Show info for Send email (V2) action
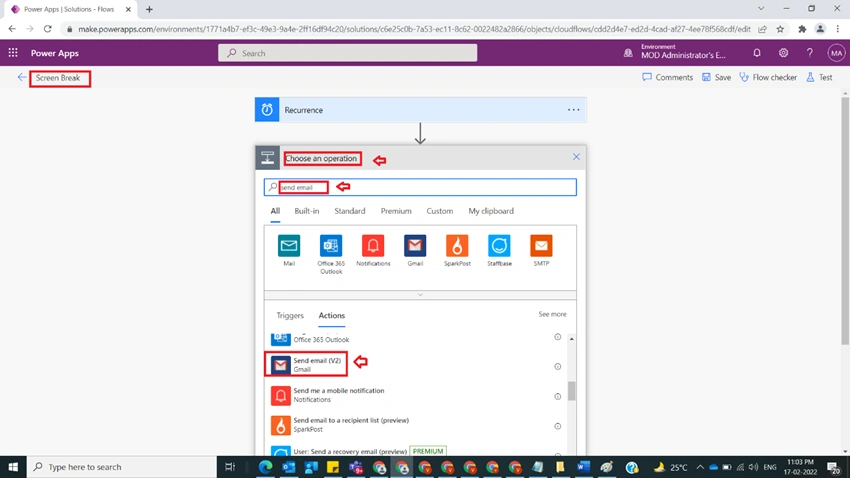The height and width of the screenshot is (478, 850). coord(557,367)
